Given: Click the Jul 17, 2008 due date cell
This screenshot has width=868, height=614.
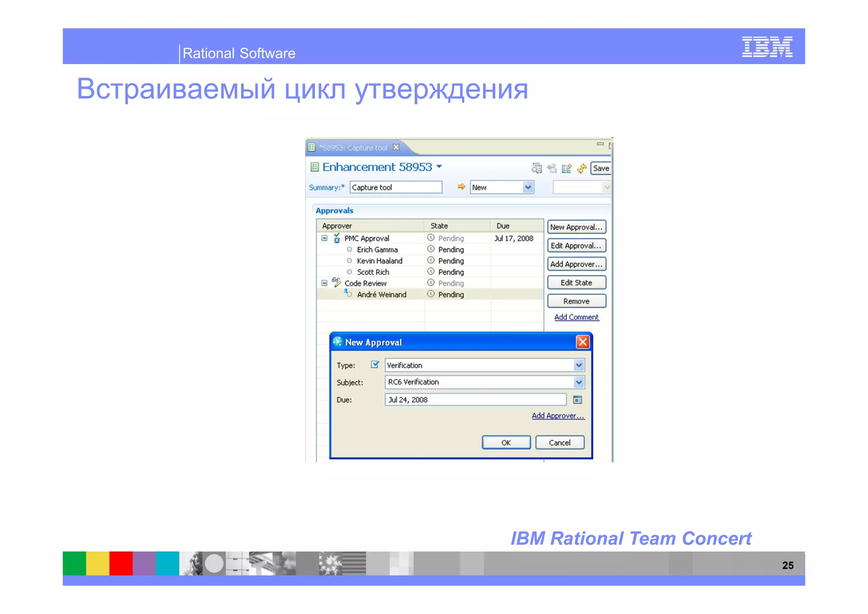Looking at the screenshot, I should [x=514, y=238].
